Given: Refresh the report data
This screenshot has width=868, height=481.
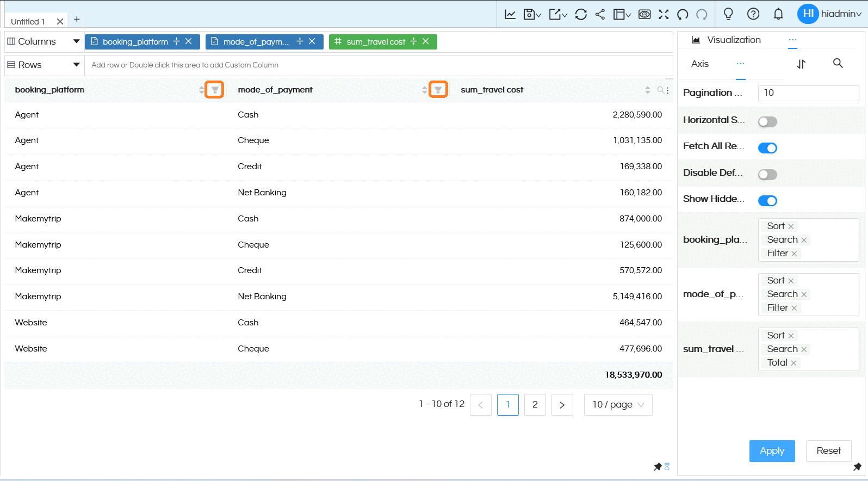Looking at the screenshot, I should (x=581, y=14).
